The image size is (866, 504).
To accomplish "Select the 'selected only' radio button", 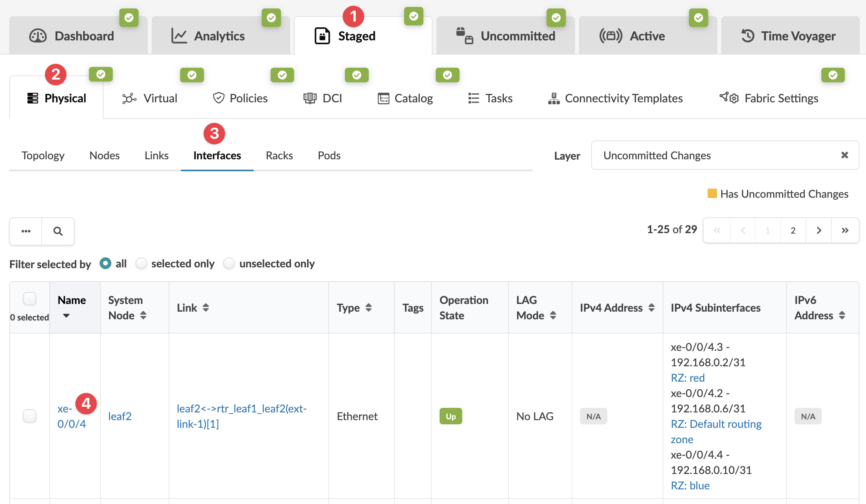I will tap(141, 264).
